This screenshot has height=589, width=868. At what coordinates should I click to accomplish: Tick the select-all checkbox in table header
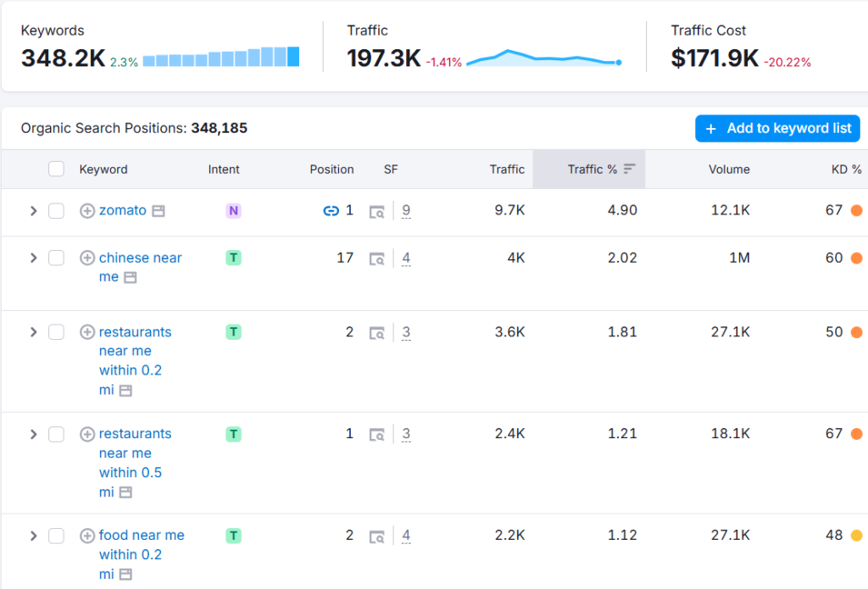tap(56, 169)
